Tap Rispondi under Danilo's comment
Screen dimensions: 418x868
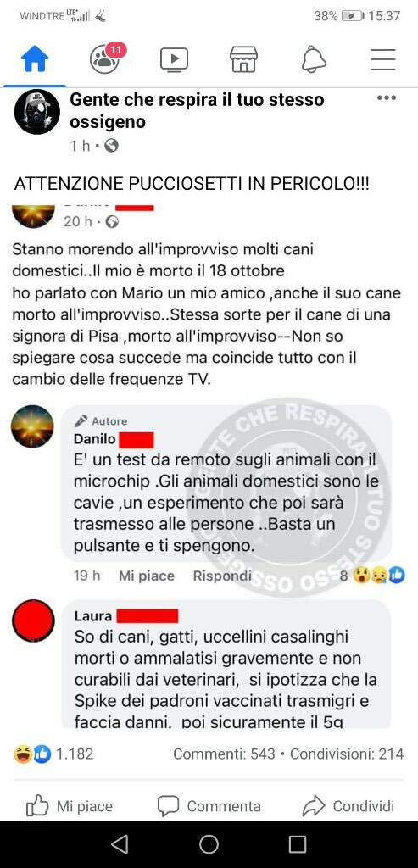click(222, 576)
